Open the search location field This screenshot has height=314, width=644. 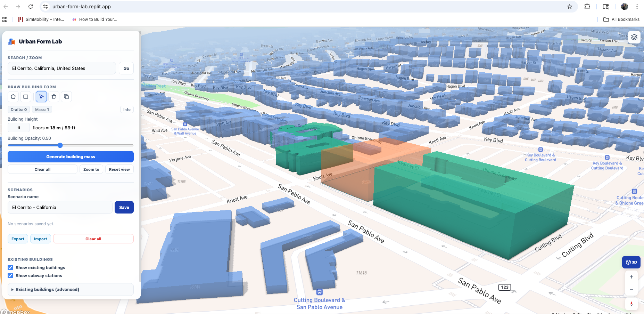[61, 68]
